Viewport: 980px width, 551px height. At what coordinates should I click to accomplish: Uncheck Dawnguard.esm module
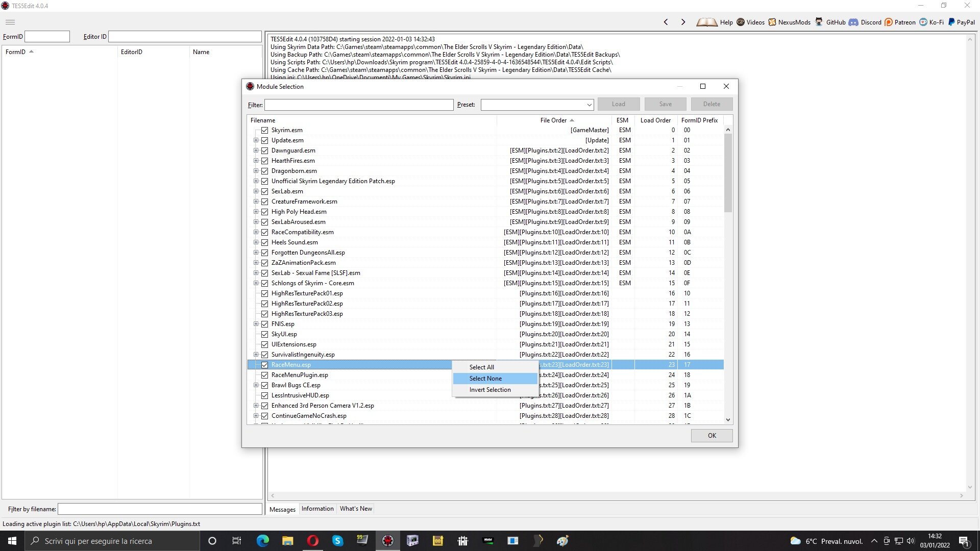click(x=264, y=151)
